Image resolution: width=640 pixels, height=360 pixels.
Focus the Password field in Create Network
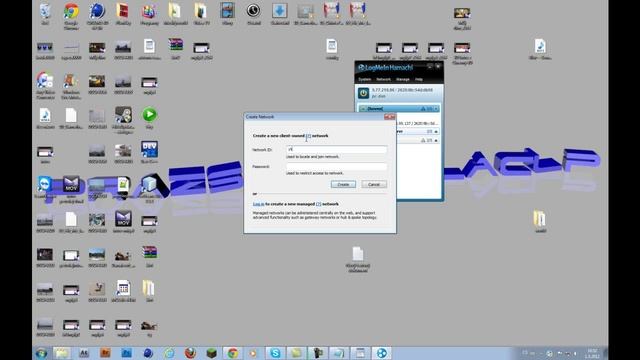point(336,167)
